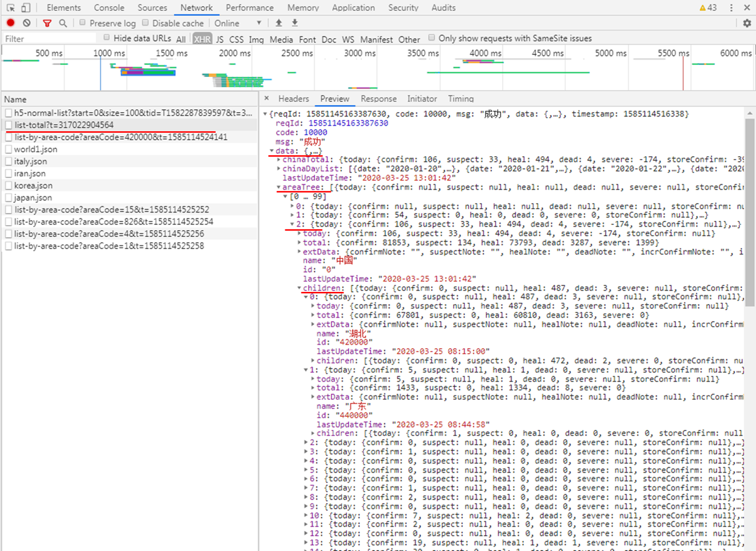Tick the Hide data URLs checkbox
The height and width of the screenshot is (551, 756).
(x=107, y=37)
